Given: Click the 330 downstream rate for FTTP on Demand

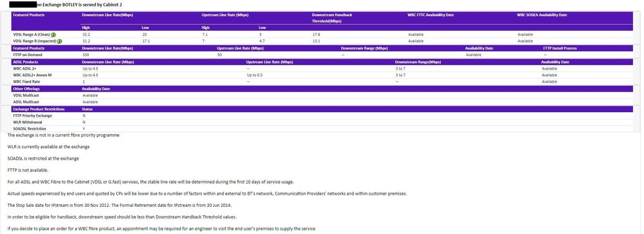Looking at the screenshot, I should 86,55.
